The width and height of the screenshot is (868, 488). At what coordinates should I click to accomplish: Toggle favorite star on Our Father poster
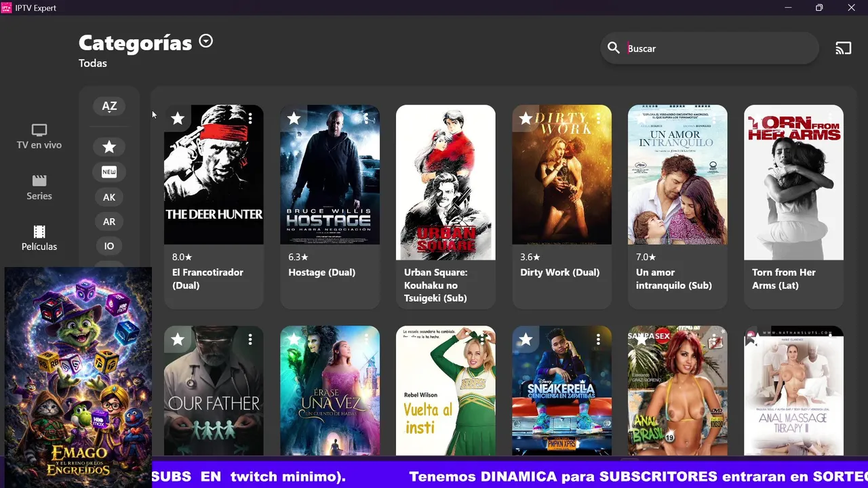178,340
